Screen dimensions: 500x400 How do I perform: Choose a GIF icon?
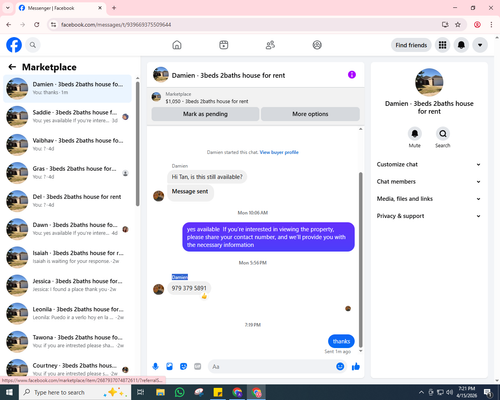pyautogui.click(x=198, y=367)
